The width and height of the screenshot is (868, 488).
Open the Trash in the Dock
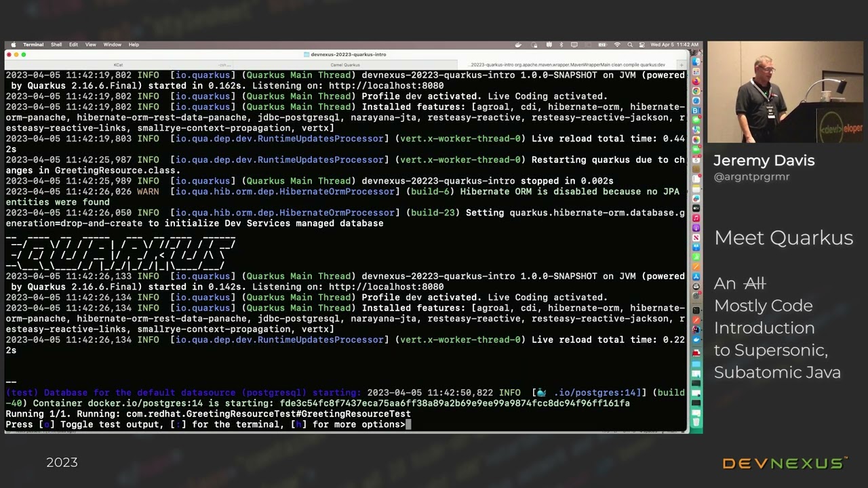696,422
